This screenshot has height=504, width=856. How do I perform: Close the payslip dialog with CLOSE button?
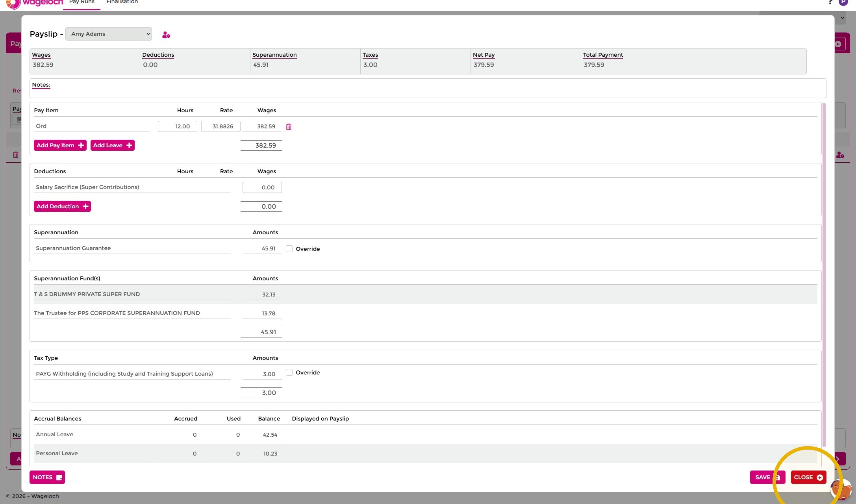click(808, 477)
